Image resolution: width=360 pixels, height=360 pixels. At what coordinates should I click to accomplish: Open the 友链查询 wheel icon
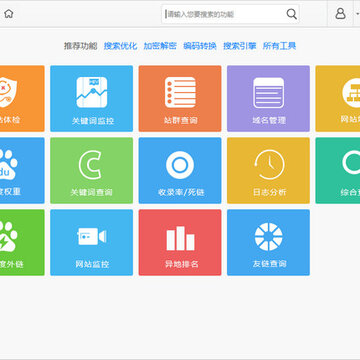coord(269,237)
